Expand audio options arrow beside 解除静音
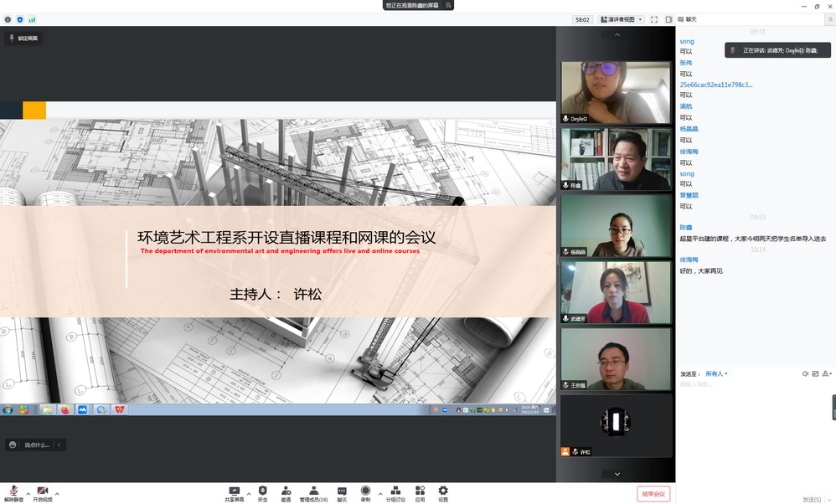The width and height of the screenshot is (836, 504). click(28, 493)
